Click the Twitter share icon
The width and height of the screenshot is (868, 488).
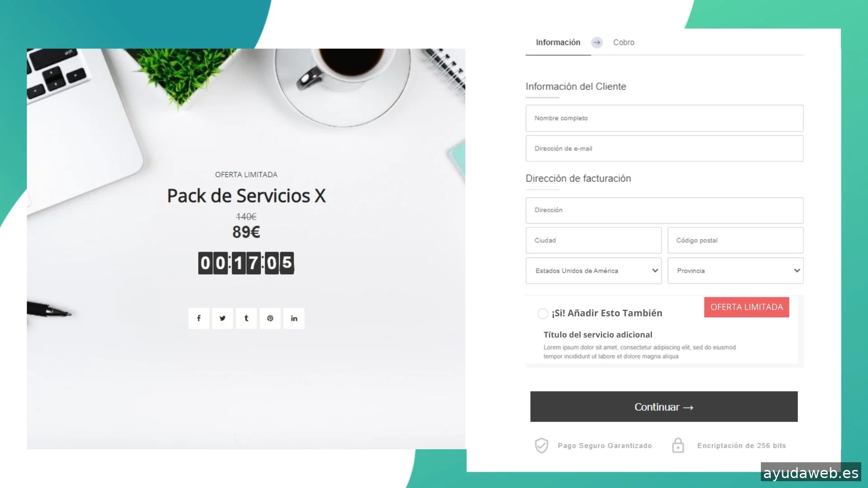[222, 318]
